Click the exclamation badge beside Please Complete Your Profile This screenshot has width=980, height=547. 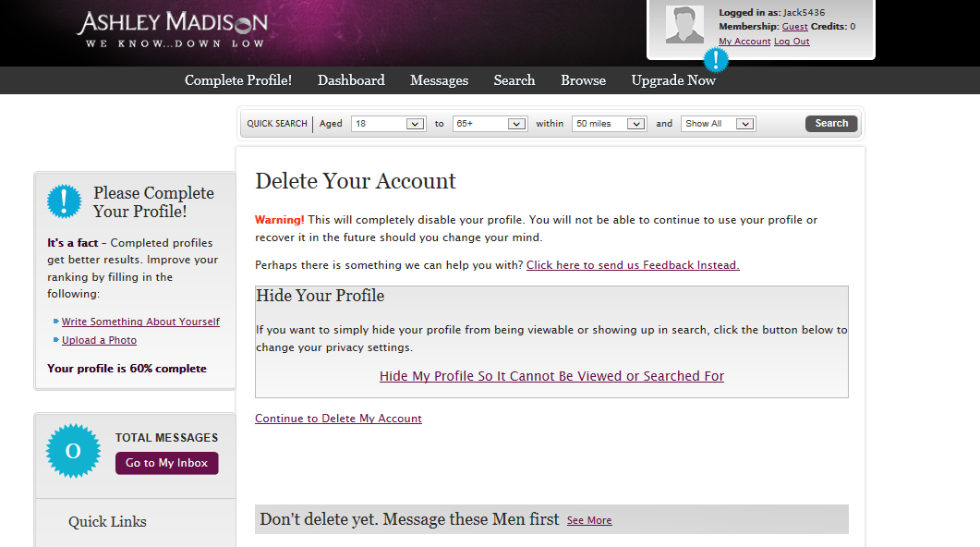65,201
